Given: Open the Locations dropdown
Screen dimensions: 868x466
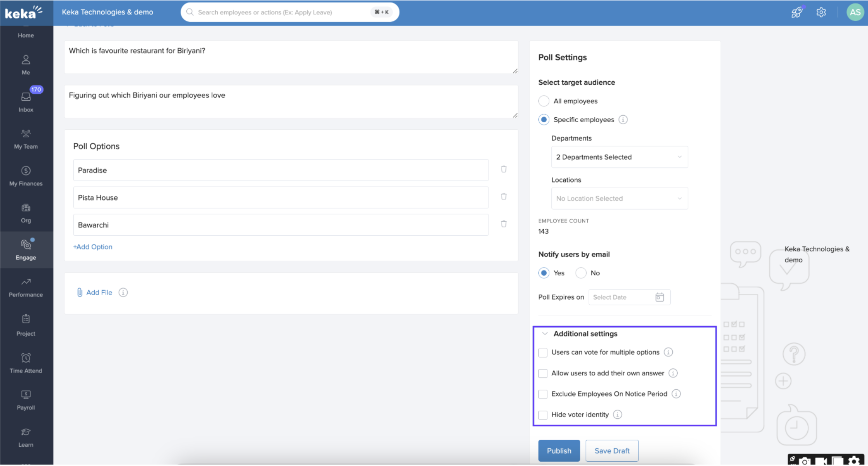Looking at the screenshot, I should 619,199.
